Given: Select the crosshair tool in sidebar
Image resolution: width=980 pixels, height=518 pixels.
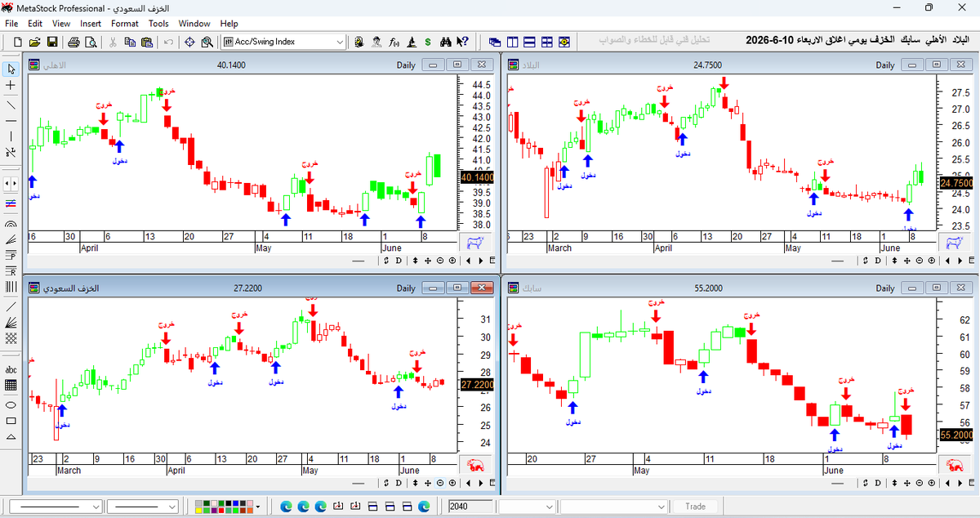Looking at the screenshot, I should click(x=11, y=85).
